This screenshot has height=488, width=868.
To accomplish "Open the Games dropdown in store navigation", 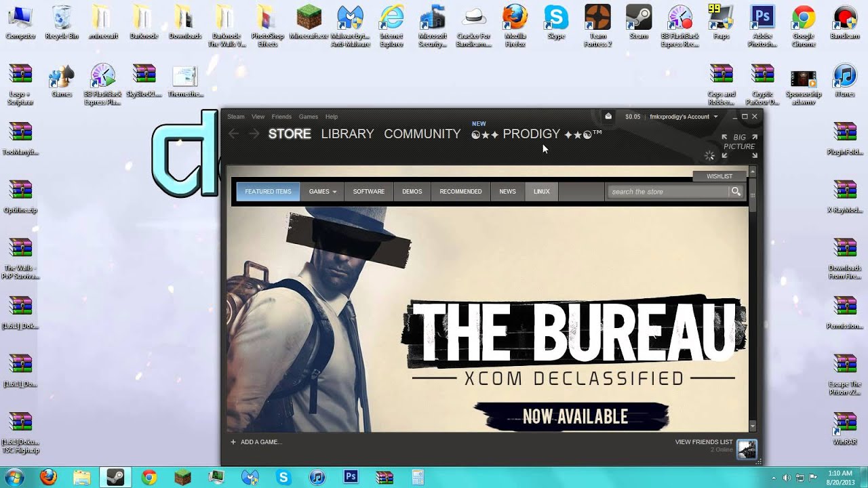I will pyautogui.click(x=323, y=192).
